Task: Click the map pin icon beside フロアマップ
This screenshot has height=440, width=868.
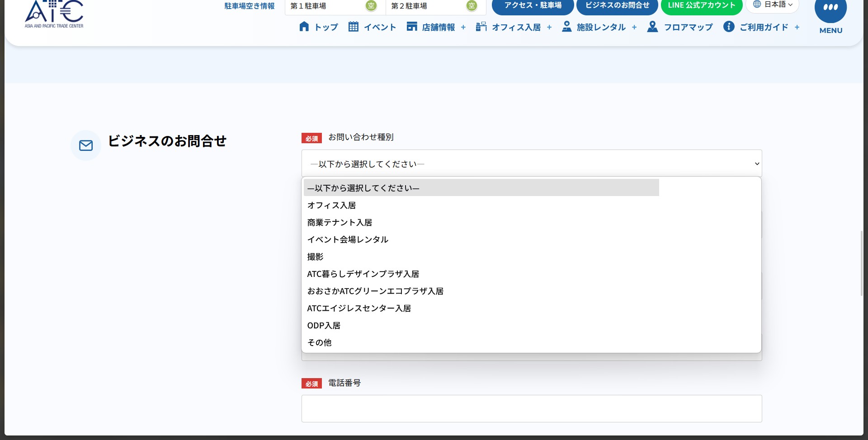Action: (652, 27)
